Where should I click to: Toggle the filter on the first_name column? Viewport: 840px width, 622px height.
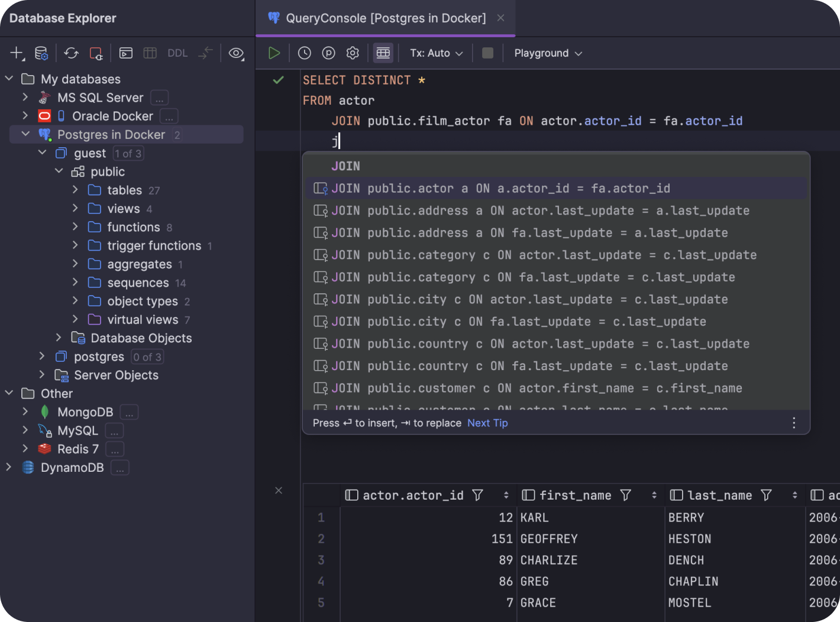click(x=626, y=495)
